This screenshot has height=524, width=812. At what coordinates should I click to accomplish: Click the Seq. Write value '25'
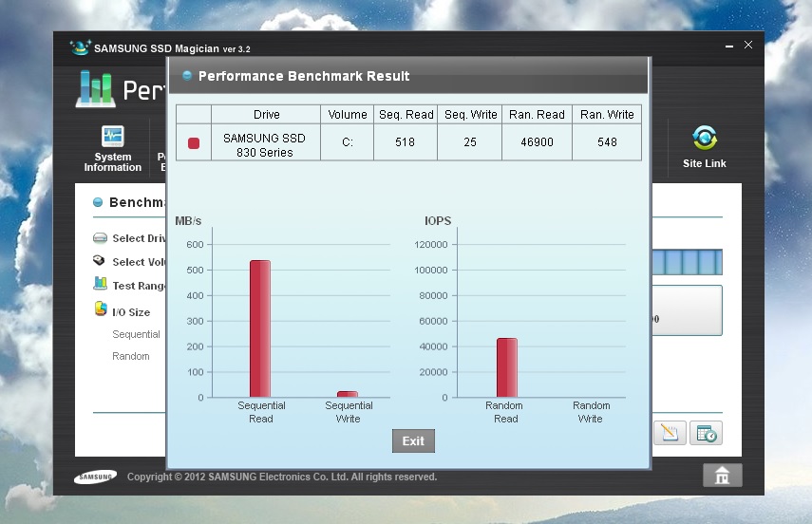coord(470,142)
